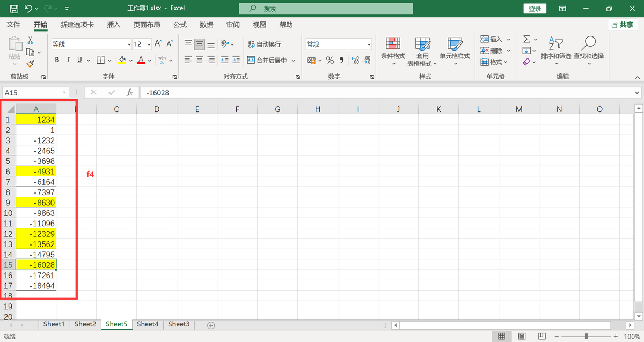Screen dimensions: 644x342
Task: Switch to the 公式 Formulas tab
Action: point(180,25)
